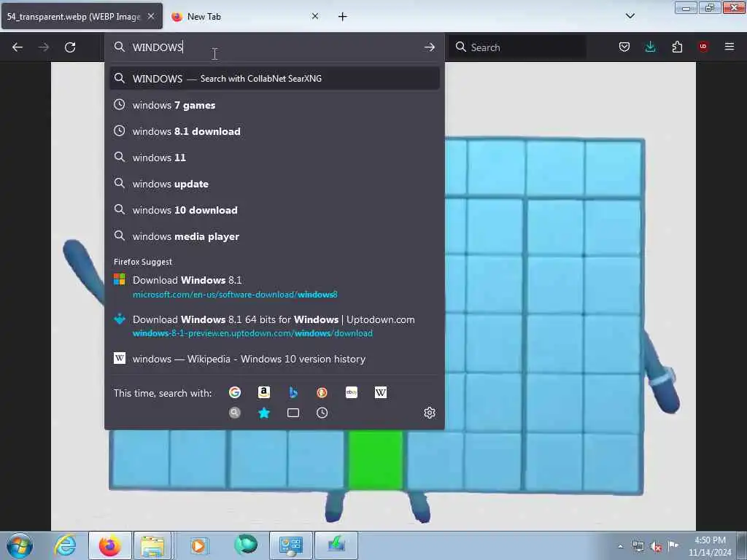This screenshot has height=560, width=747.
Task: Open the Firefox hamburger menu
Action: 729,47
